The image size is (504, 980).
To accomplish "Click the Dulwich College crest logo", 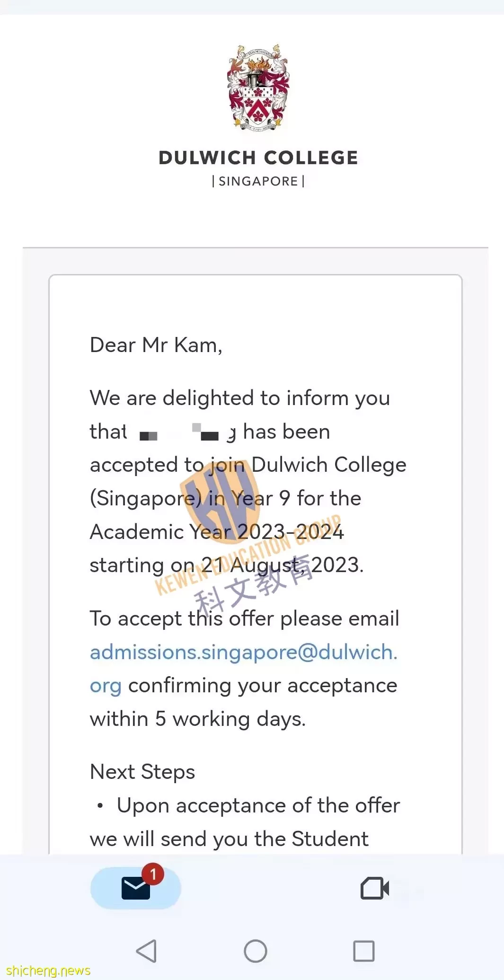I will tap(258, 88).
